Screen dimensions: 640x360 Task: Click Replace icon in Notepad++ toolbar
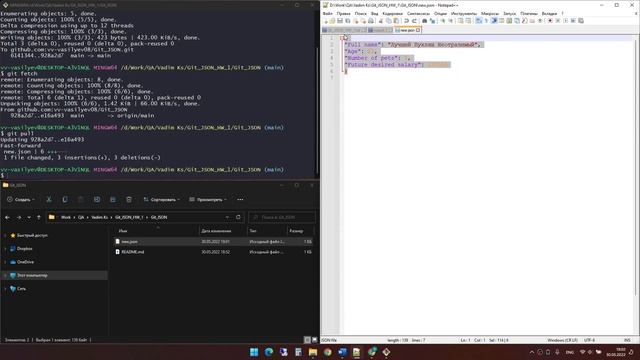(x=432, y=21)
